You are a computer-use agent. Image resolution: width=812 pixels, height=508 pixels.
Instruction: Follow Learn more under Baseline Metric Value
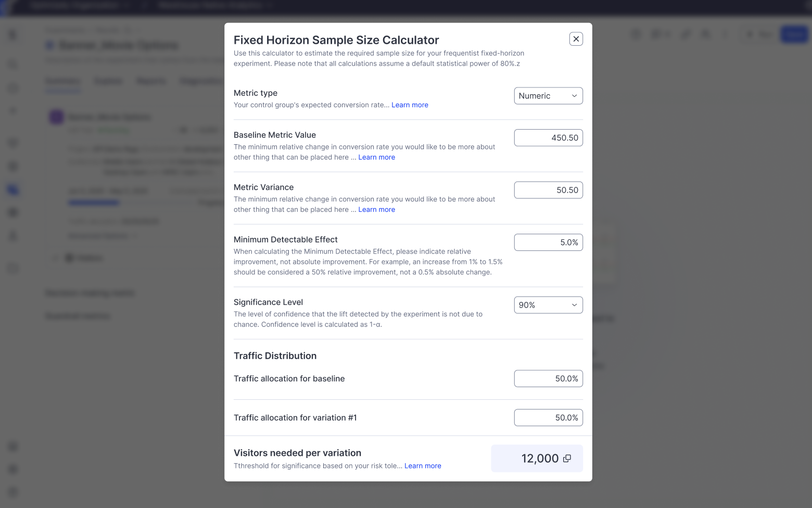pos(376,157)
